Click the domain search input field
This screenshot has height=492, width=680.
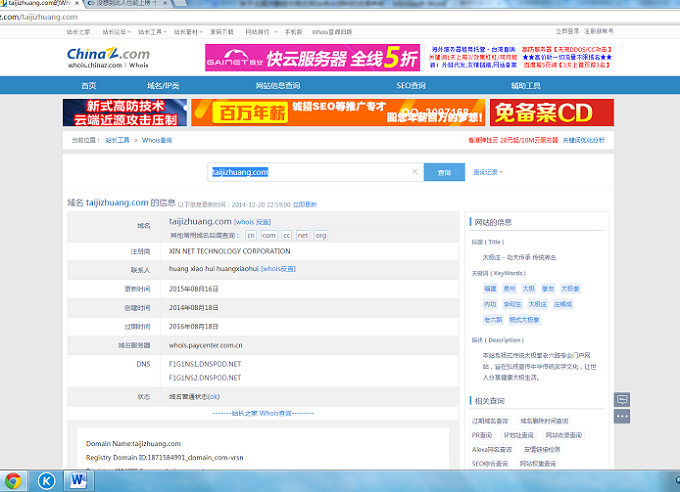point(310,172)
